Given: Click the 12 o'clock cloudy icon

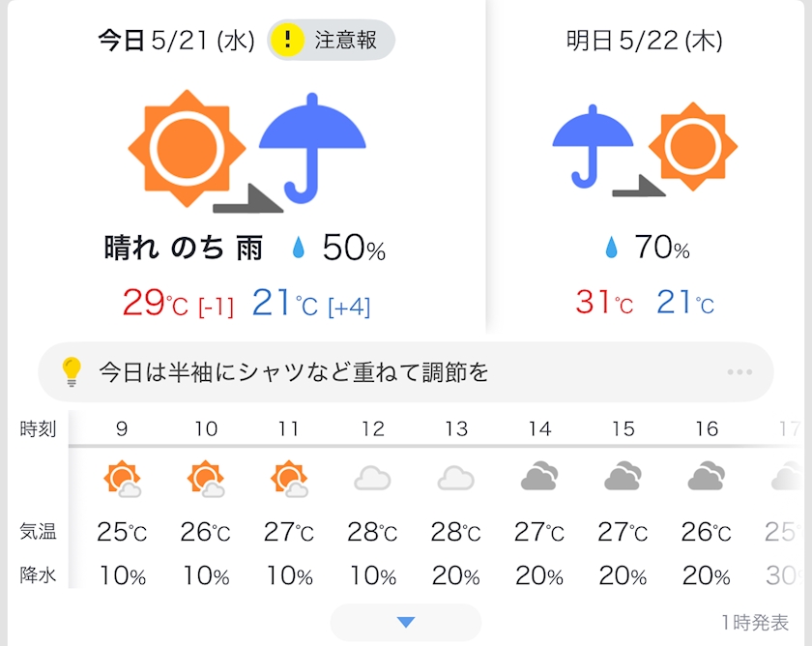Looking at the screenshot, I should click(371, 478).
